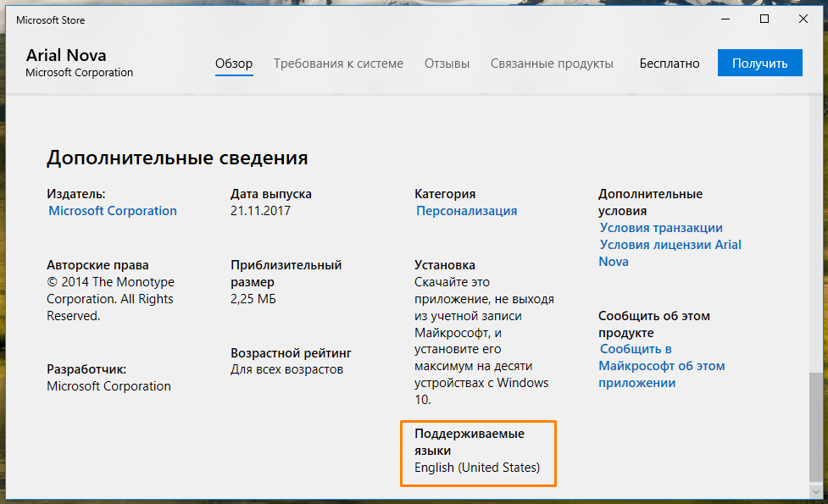Open the Условия лицензии Arial Nova link

click(670, 252)
